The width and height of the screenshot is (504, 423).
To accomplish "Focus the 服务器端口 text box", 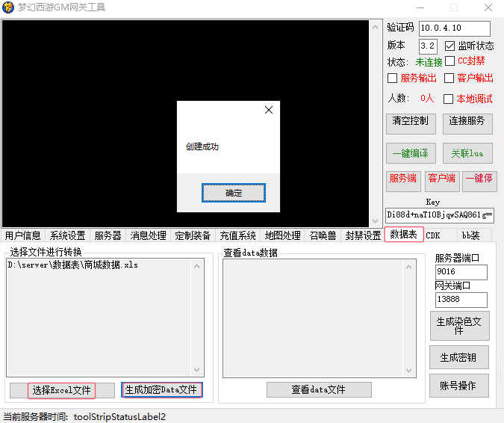I will [461, 272].
